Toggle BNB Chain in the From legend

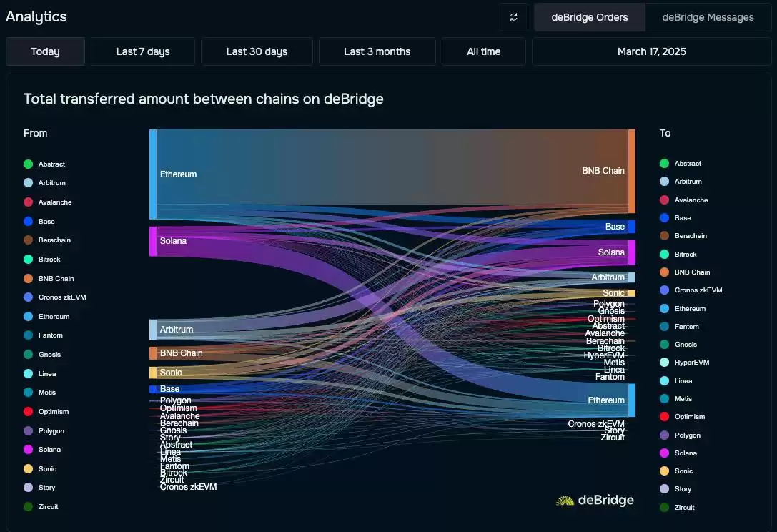[49, 279]
